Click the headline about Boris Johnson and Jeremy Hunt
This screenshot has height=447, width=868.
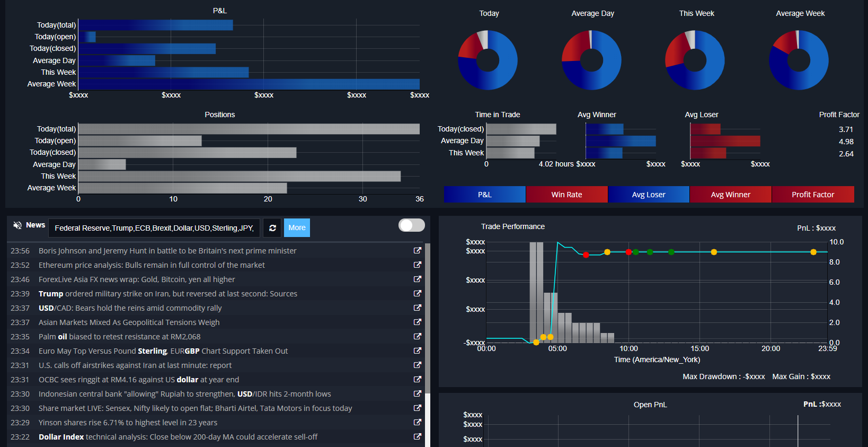[x=167, y=250]
